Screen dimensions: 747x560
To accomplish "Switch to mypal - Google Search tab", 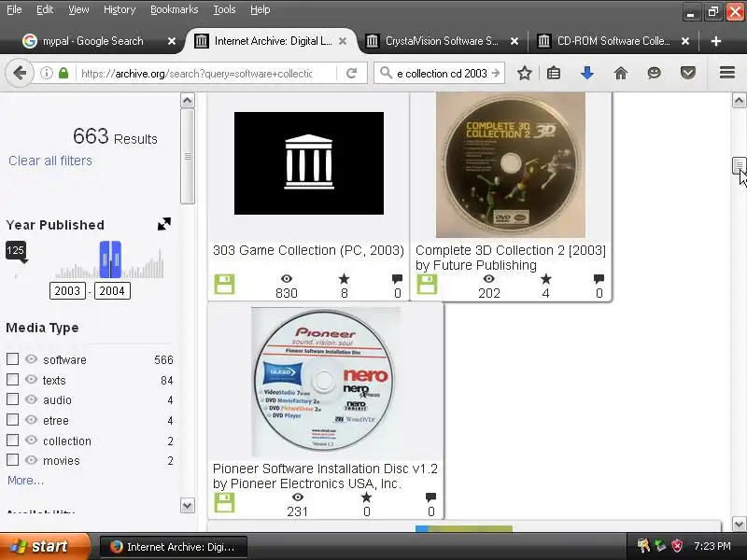I will point(92,41).
